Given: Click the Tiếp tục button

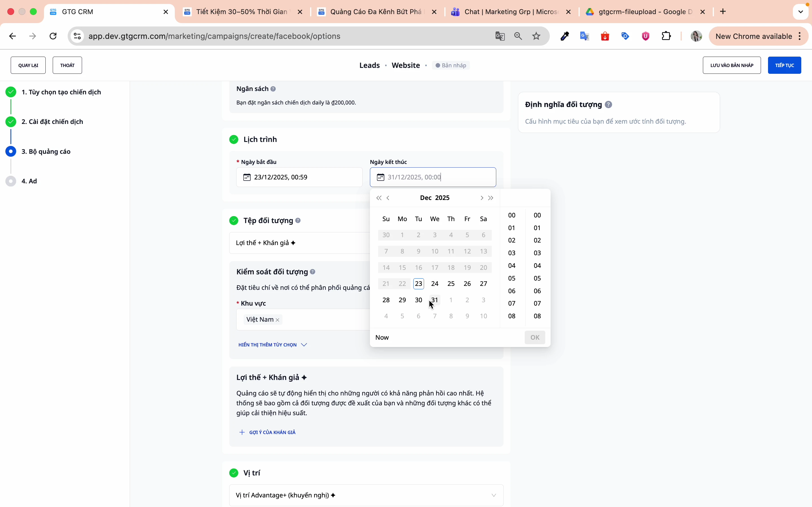Looking at the screenshot, I should (784, 65).
